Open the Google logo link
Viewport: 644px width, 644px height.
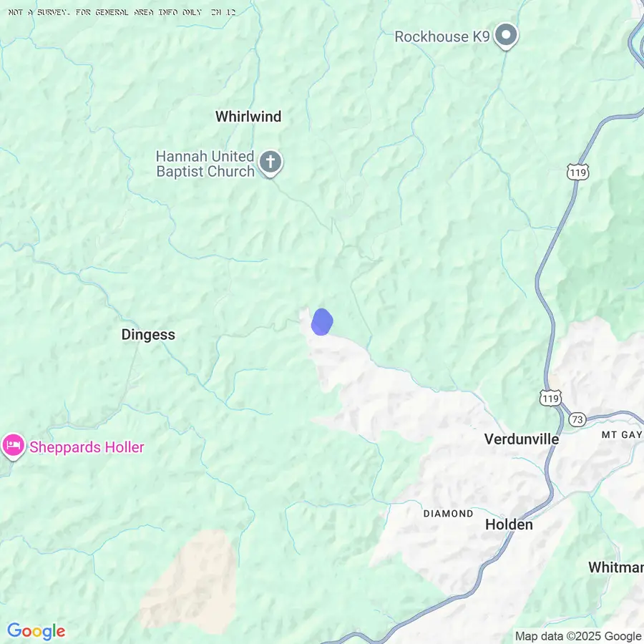point(36,631)
